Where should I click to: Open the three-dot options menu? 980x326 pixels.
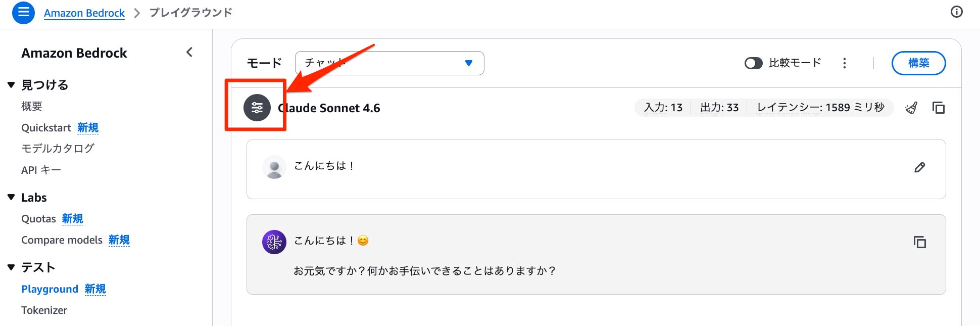click(x=844, y=63)
